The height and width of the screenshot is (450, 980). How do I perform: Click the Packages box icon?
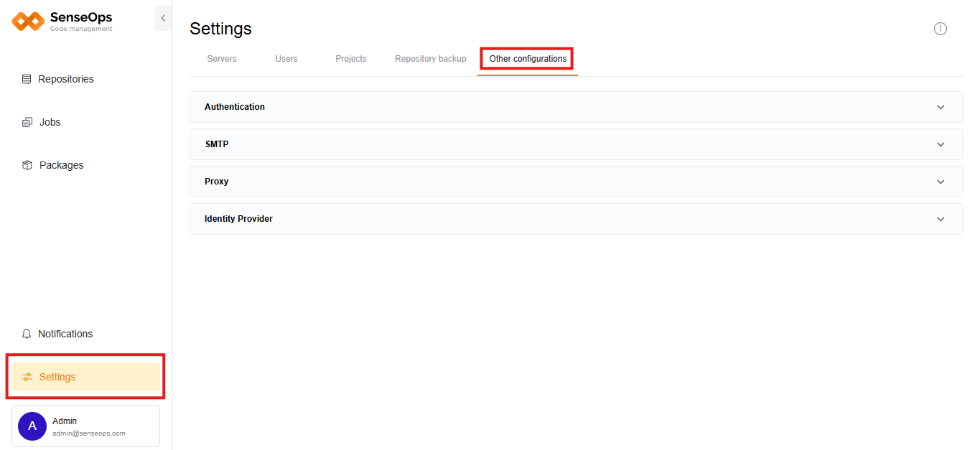27,165
